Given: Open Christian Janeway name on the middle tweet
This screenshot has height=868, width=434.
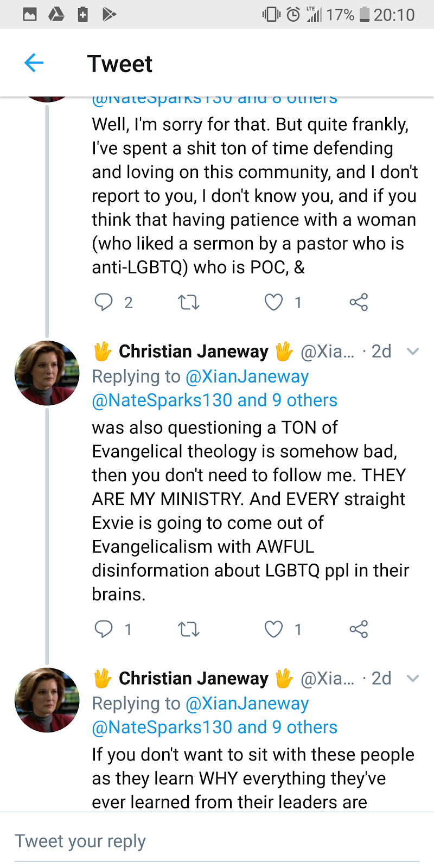Looking at the screenshot, I should point(193,352).
